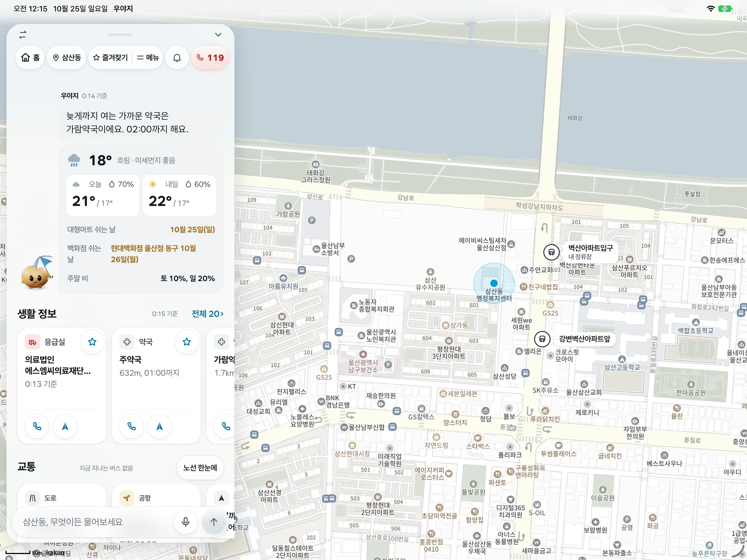
Task: Focus the 삼산동 ask-anything input field
Action: click(x=93, y=522)
